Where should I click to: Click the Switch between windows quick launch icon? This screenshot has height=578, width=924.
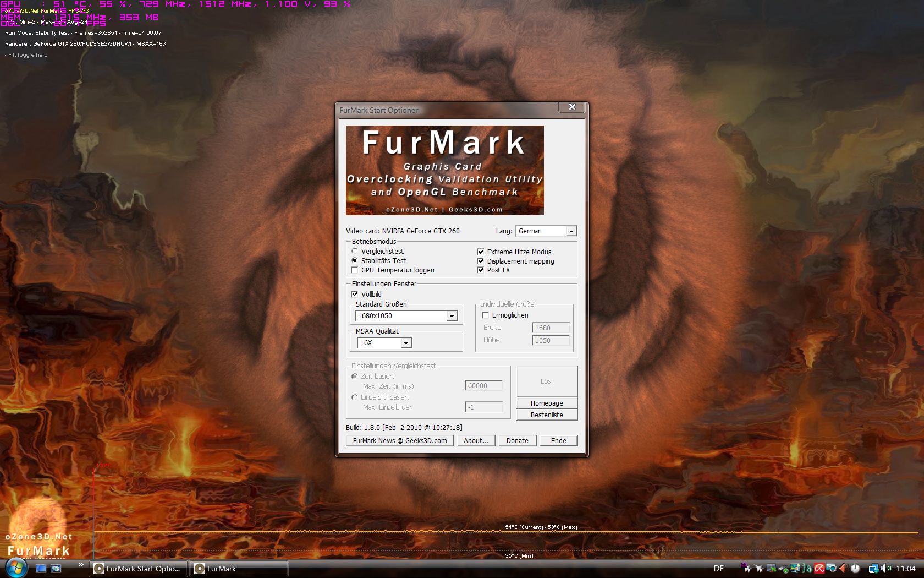point(56,569)
